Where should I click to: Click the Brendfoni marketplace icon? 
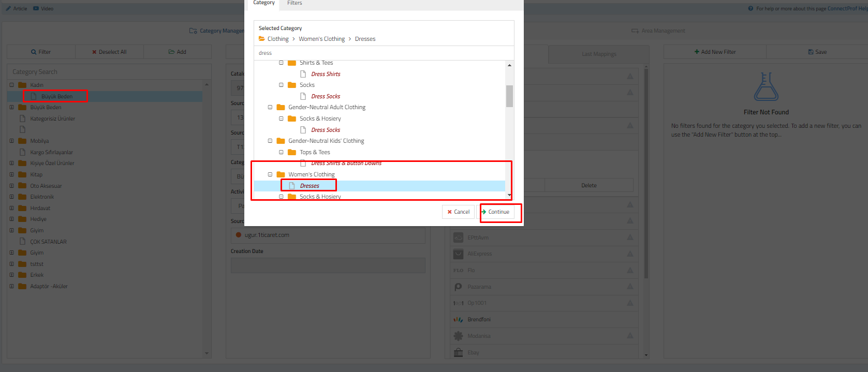click(x=458, y=320)
